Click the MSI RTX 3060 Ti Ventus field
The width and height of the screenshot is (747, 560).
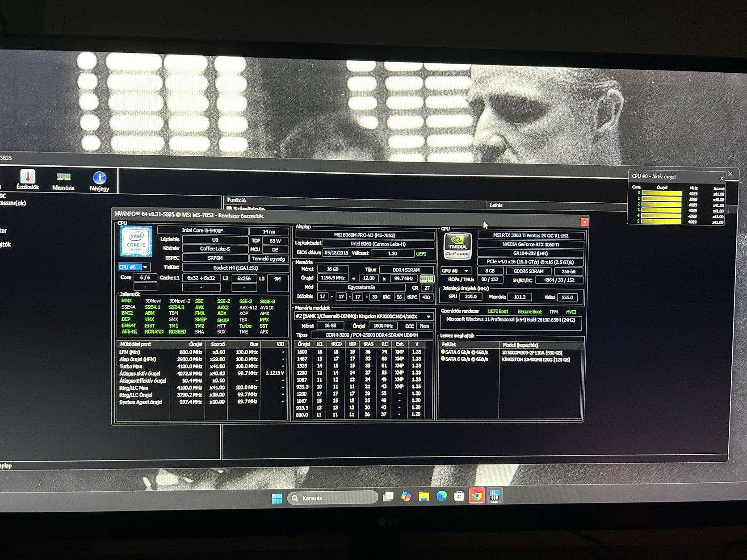point(531,235)
